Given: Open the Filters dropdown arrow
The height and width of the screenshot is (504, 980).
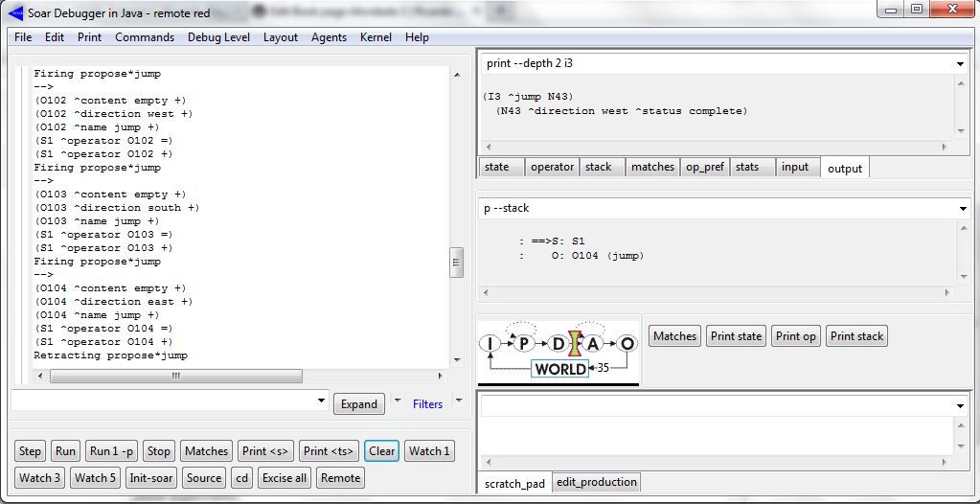Looking at the screenshot, I should click(458, 401).
